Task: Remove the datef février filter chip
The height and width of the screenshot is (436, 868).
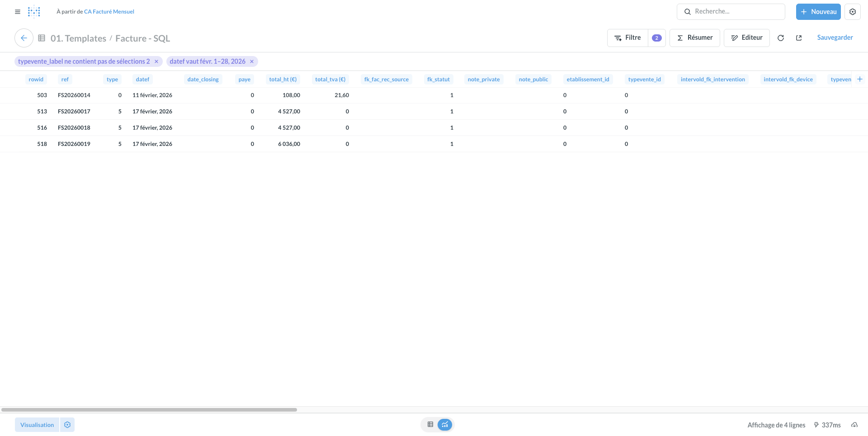Action: (252, 61)
